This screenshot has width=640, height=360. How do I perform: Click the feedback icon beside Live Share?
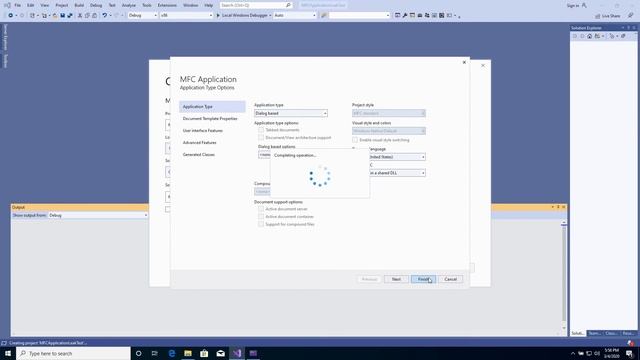tap(631, 16)
